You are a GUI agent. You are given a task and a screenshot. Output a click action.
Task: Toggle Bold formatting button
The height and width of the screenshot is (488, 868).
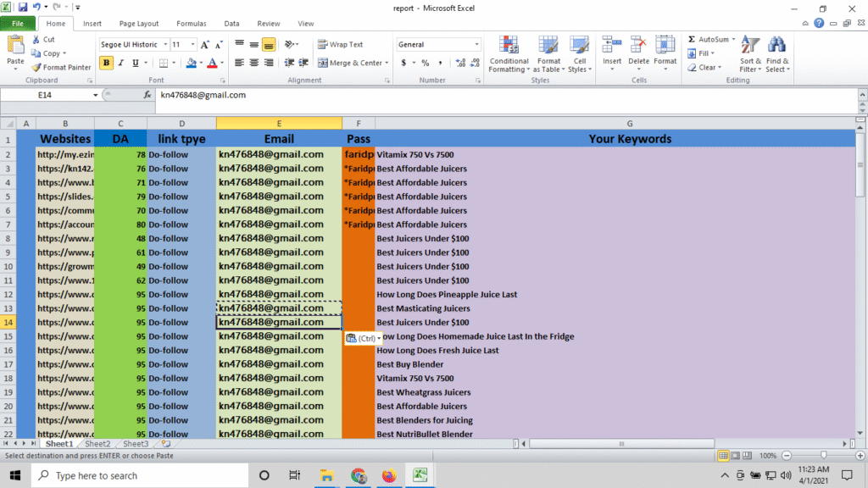(106, 63)
